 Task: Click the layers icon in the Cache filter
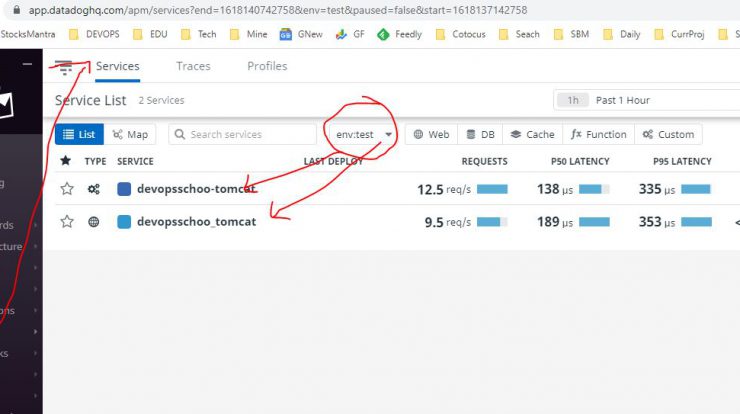[x=516, y=135]
